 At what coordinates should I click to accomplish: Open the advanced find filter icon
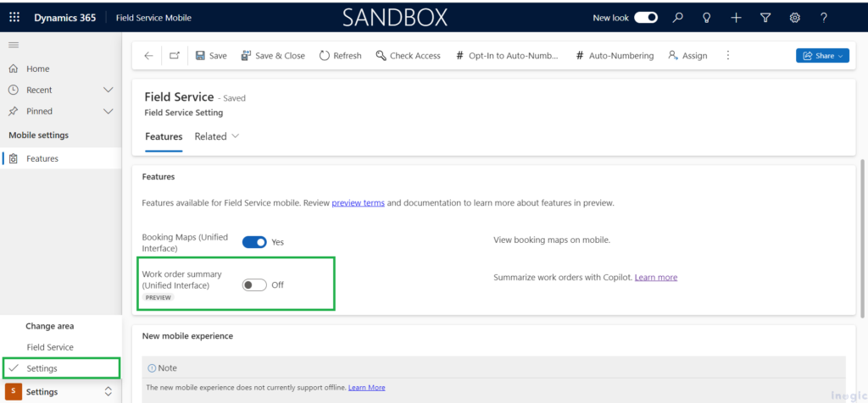coord(765,18)
